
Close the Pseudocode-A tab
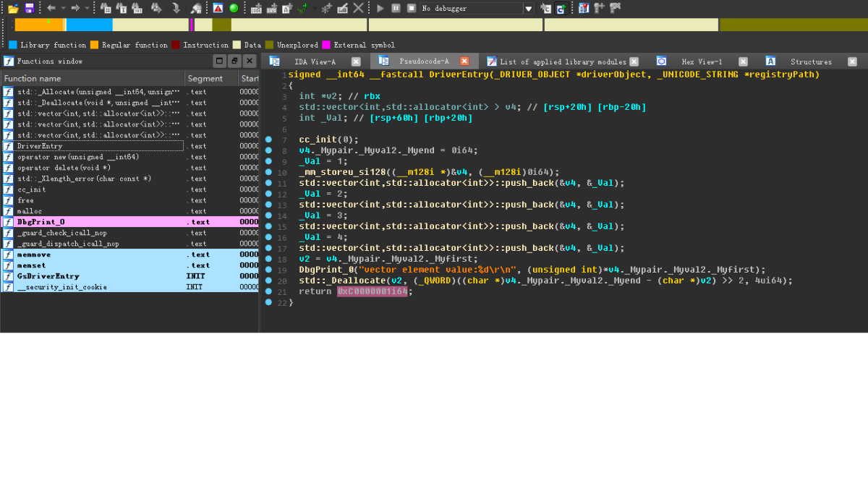464,61
